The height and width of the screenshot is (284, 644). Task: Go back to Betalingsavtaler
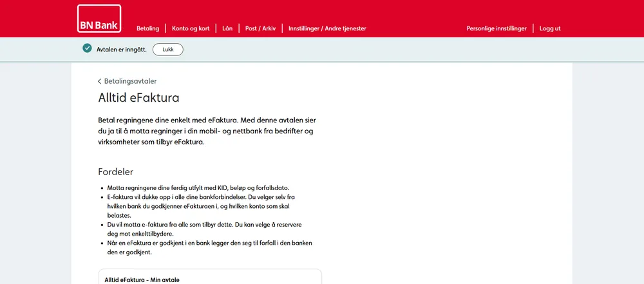pyautogui.click(x=130, y=81)
